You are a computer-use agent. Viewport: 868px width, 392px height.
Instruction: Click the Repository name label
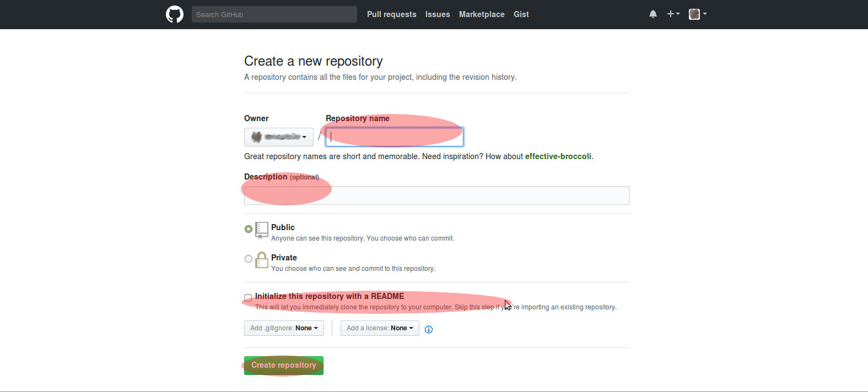point(358,118)
